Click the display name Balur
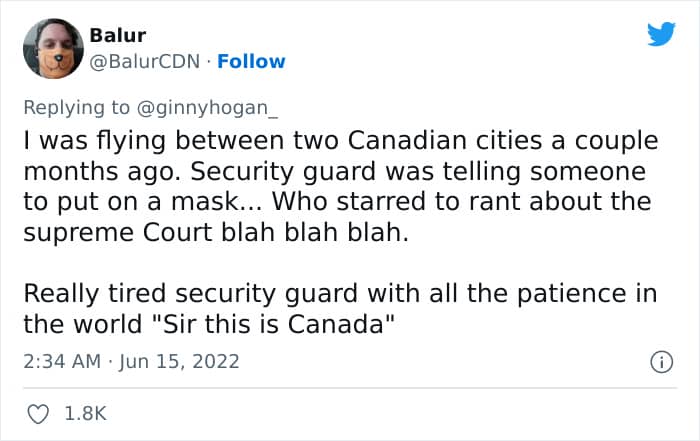 tap(118, 36)
